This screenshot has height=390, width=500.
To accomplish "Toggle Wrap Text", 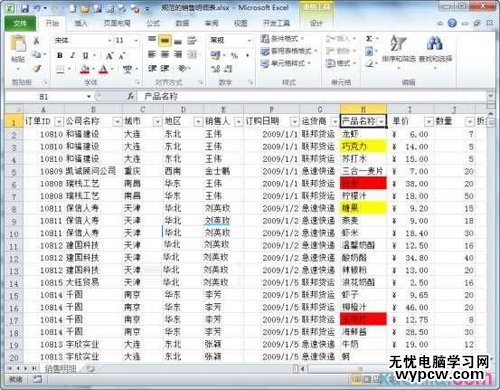I will (192, 41).
